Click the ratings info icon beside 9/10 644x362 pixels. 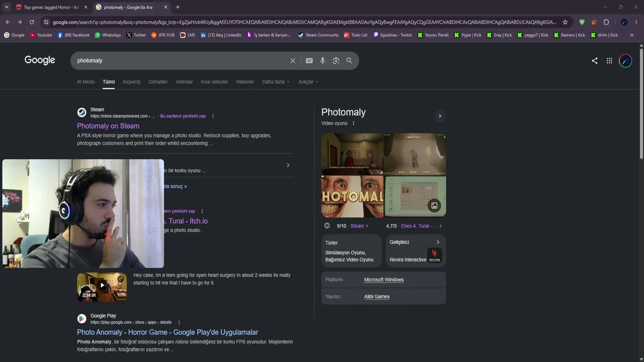coord(327,226)
